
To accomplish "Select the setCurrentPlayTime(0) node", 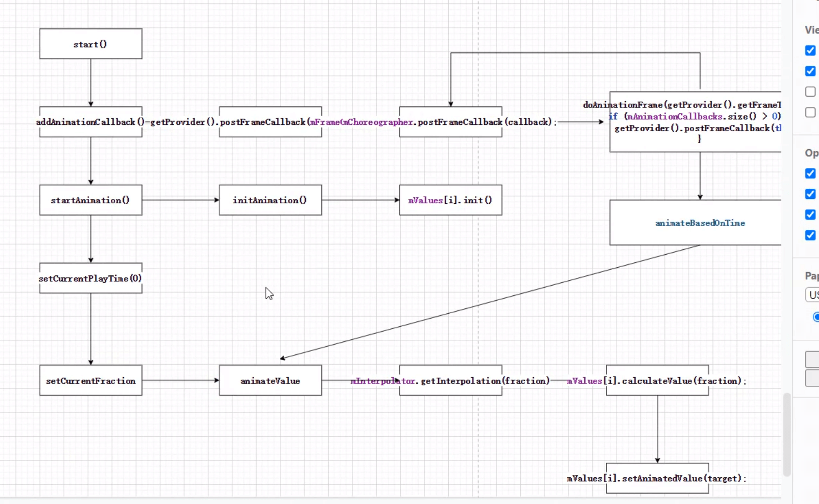I will tap(91, 278).
